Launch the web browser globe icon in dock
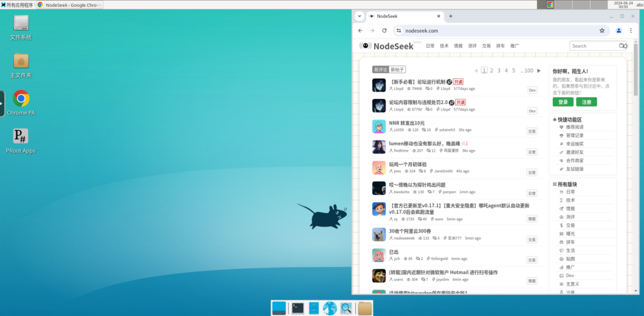Screen dimensions: 644x316 pyautogui.click(x=330, y=308)
